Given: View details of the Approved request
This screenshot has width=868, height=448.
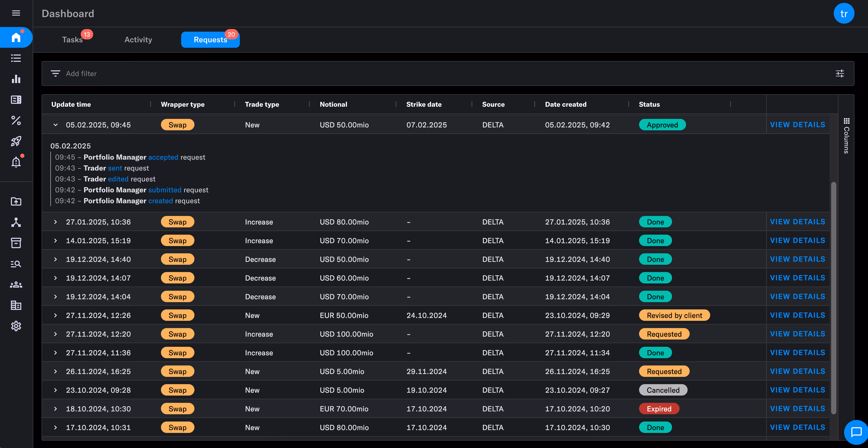Looking at the screenshot, I should 798,125.
